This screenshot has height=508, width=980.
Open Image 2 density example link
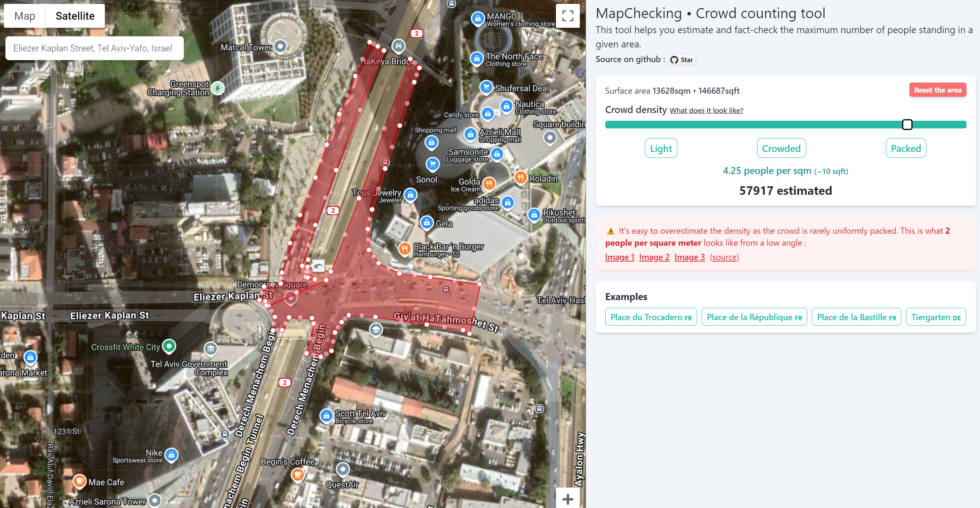(x=654, y=257)
